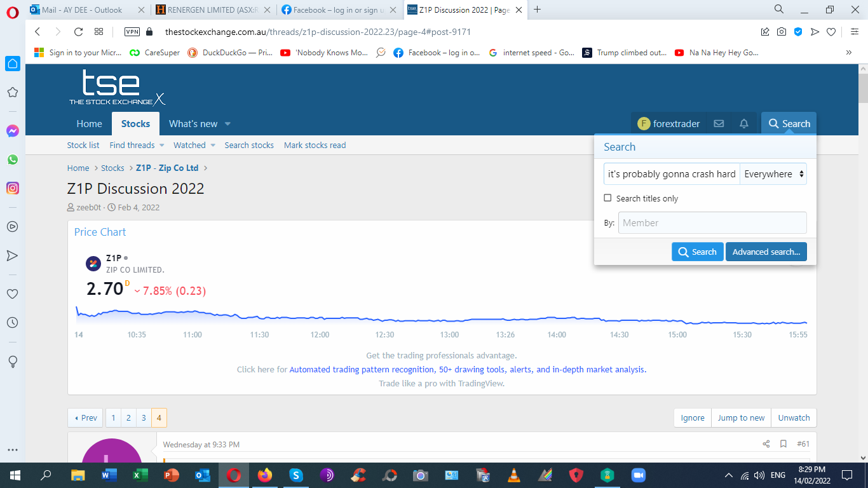
Task: Select the Stocks navigation tab
Action: (135, 124)
